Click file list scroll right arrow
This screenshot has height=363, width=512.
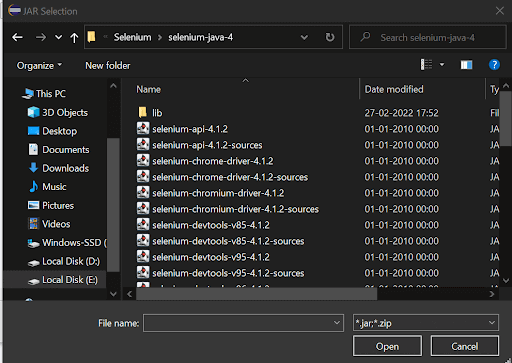coord(492,294)
